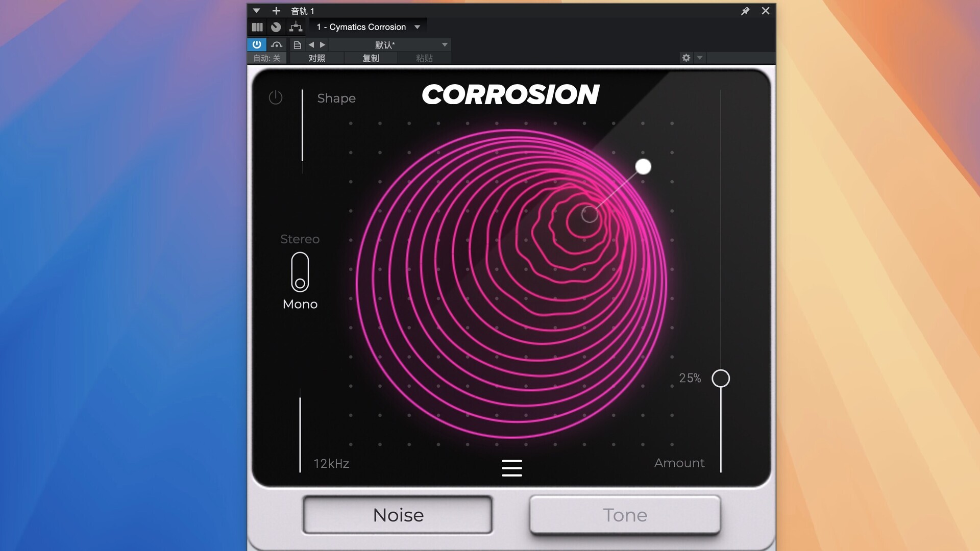Flip the Stereo/Mono switch
The image size is (980, 551).
tap(300, 272)
